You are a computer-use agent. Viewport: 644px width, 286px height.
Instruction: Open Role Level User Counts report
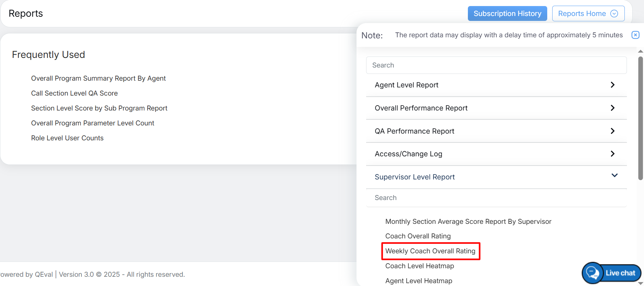(x=67, y=138)
